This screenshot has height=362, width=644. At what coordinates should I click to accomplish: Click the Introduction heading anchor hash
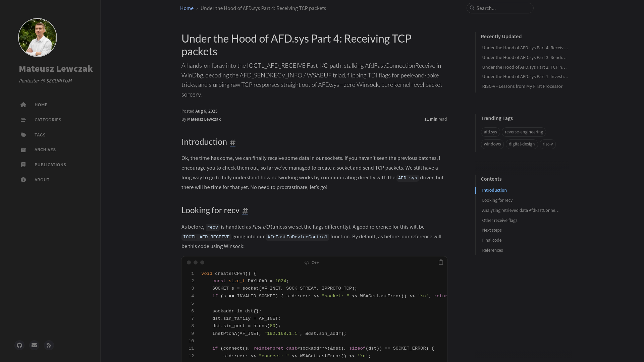(232, 142)
